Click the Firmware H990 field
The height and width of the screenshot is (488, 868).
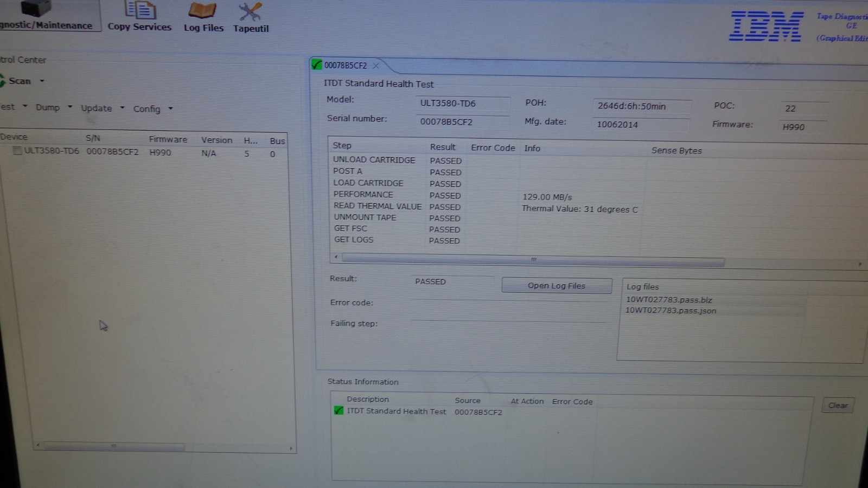[x=803, y=127]
